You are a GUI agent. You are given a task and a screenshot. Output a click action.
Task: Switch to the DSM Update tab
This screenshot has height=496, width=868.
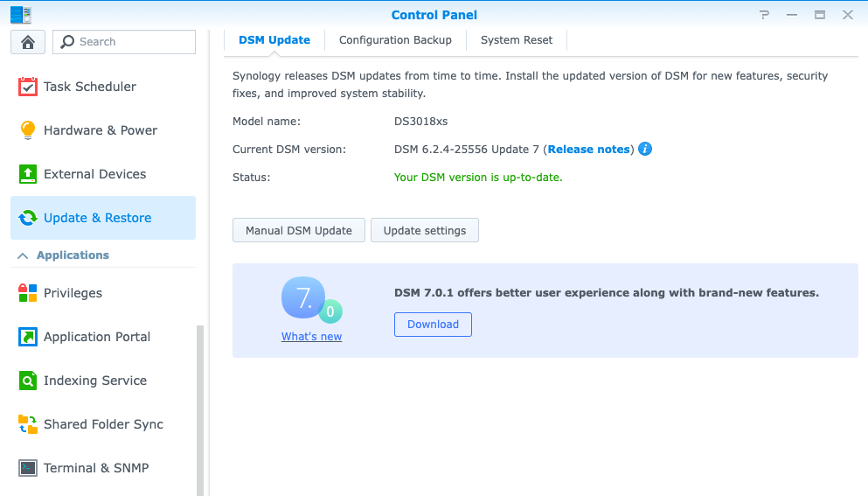click(x=274, y=40)
